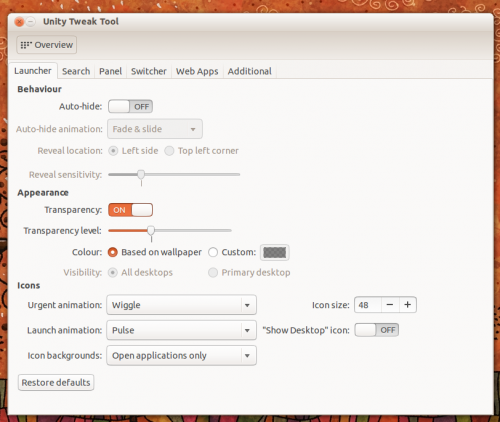Open the Web Apps tab

[x=197, y=71]
